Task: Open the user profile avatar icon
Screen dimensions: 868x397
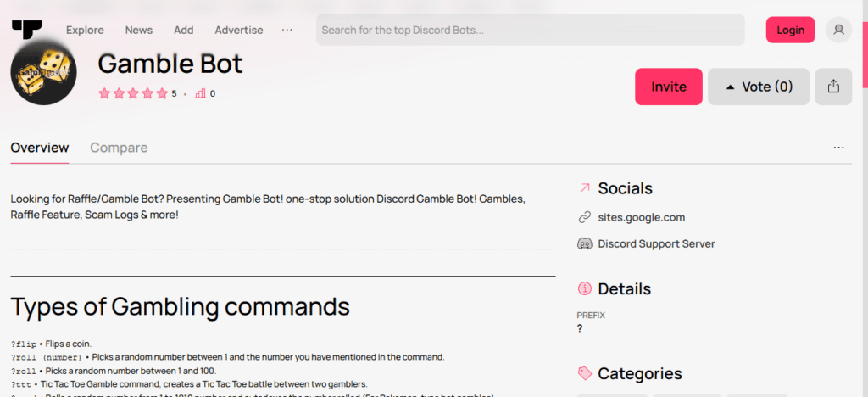Action: click(838, 30)
